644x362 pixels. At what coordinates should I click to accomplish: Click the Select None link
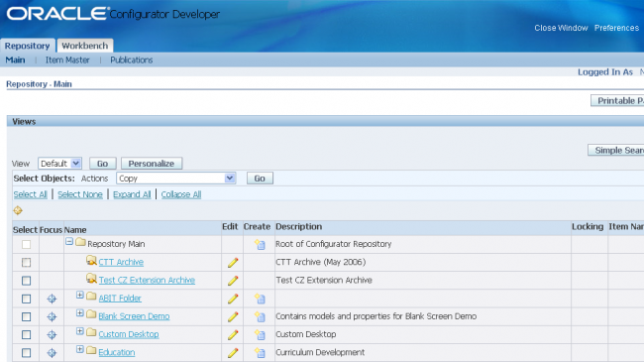pyautogui.click(x=80, y=194)
